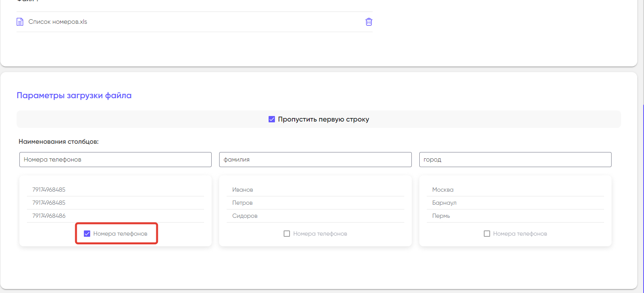Viewport: 644px width, 293px height.
Task: Click the Барнаул preview row
Action: coord(515,203)
